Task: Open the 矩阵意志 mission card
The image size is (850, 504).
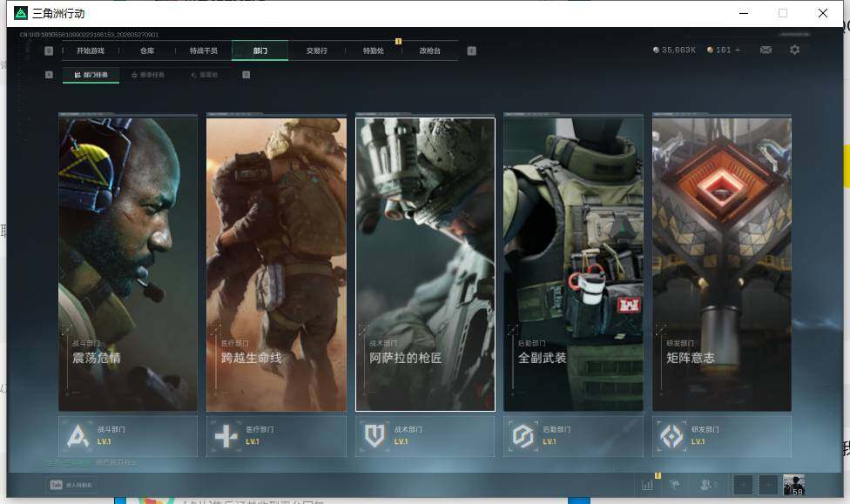Action: pos(722,265)
